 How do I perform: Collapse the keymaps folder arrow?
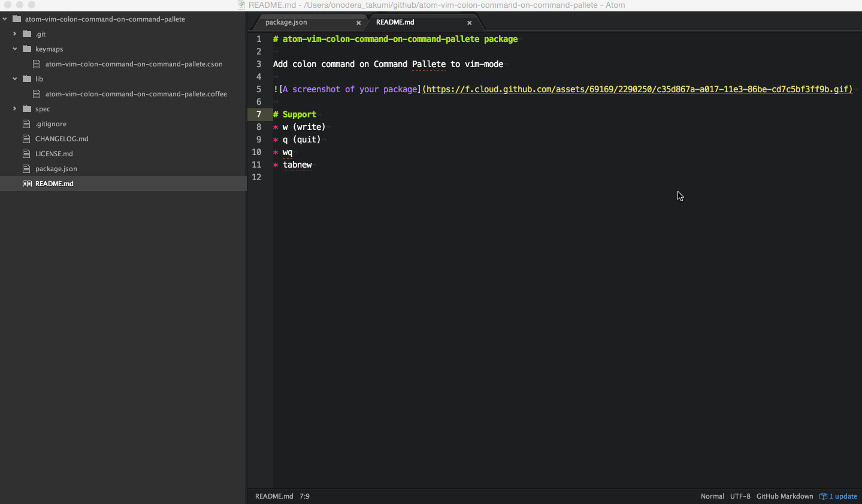pos(15,49)
